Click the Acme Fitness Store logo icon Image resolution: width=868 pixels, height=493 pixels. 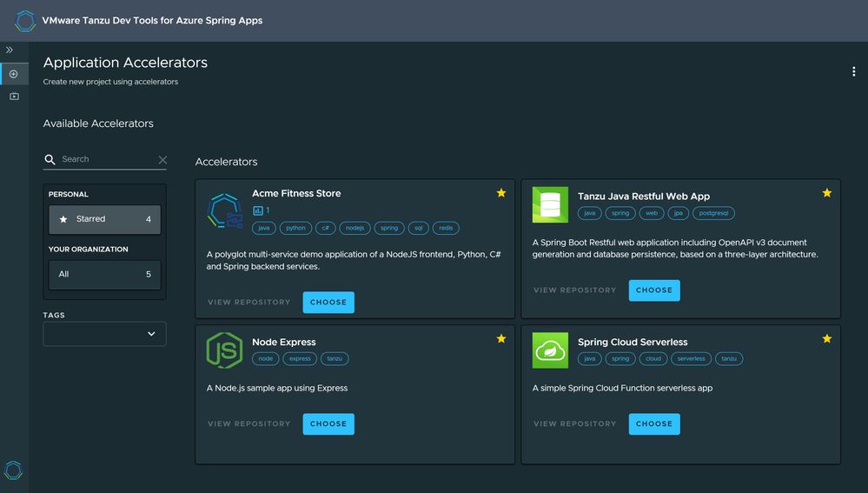pos(224,210)
